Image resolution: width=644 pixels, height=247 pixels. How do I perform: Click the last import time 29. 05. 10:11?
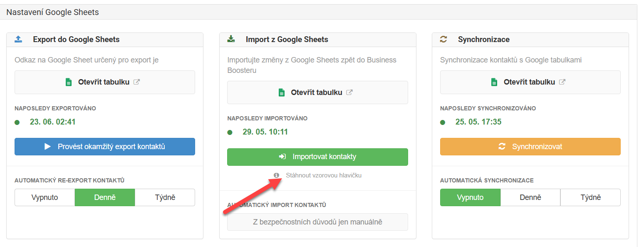(265, 132)
